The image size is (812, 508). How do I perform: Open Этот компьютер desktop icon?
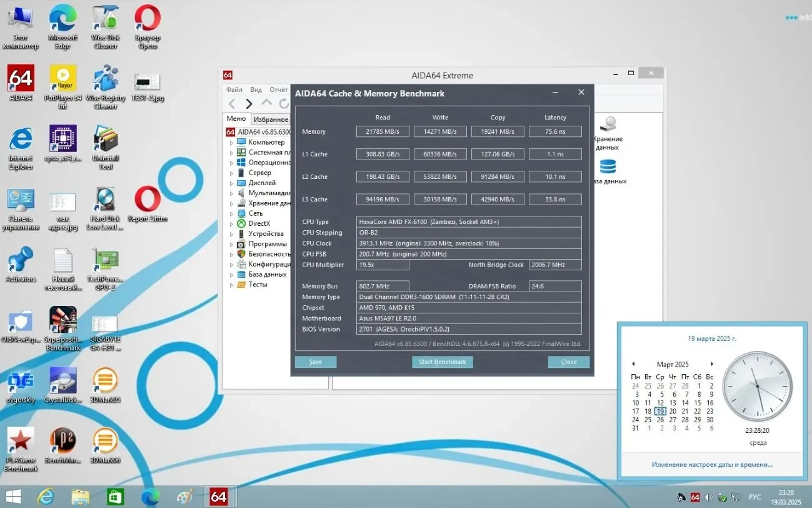21,26
